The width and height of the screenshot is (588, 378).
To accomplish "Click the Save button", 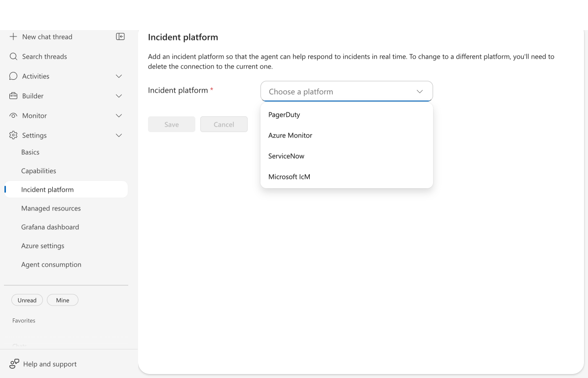I will pyautogui.click(x=171, y=124).
